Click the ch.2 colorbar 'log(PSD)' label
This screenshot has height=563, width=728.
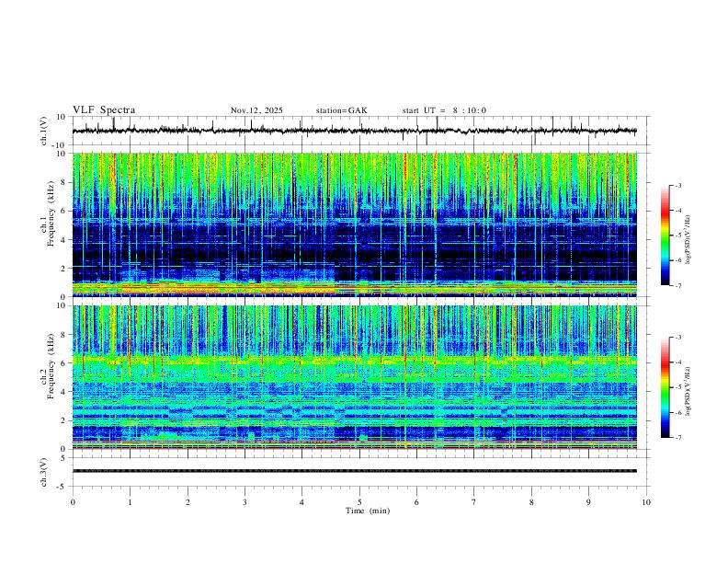[688, 392]
